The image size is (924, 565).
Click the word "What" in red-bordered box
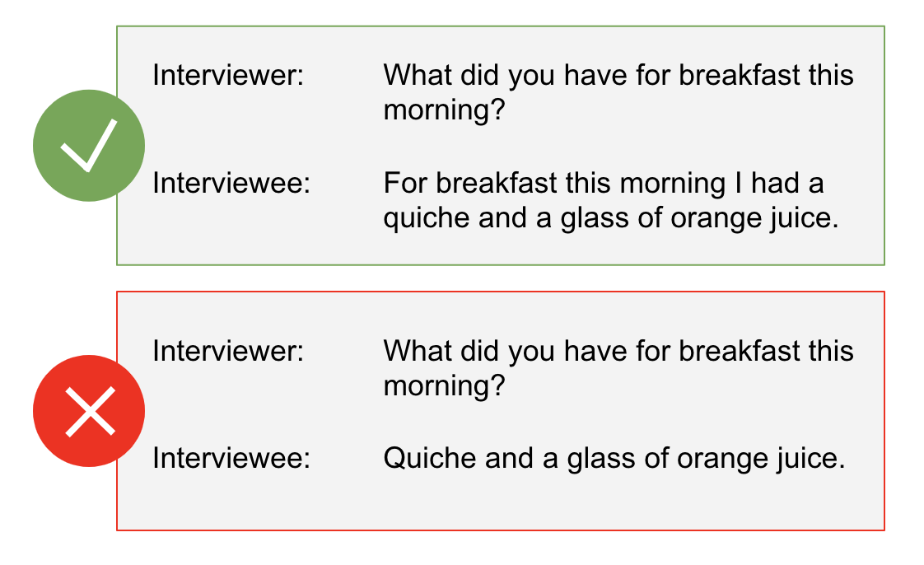point(418,351)
